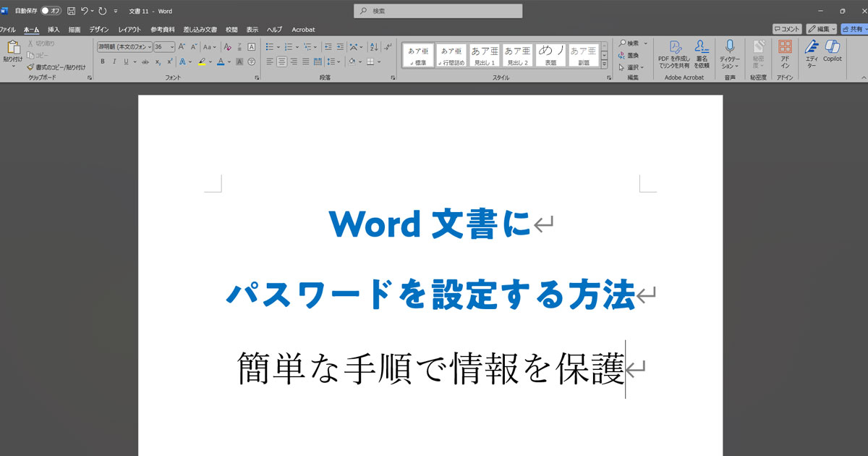Open the エディター editor tool
The height and width of the screenshot is (456, 868).
coord(812,51)
